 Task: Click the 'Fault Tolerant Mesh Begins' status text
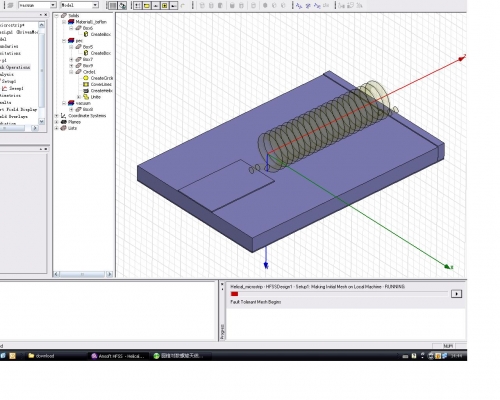pyautogui.click(x=256, y=302)
